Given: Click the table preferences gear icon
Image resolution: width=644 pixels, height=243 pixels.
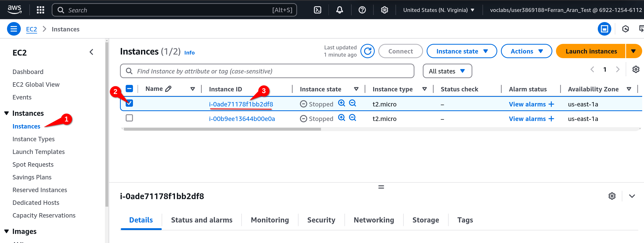Looking at the screenshot, I should pyautogui.click(x=636, y=69).
